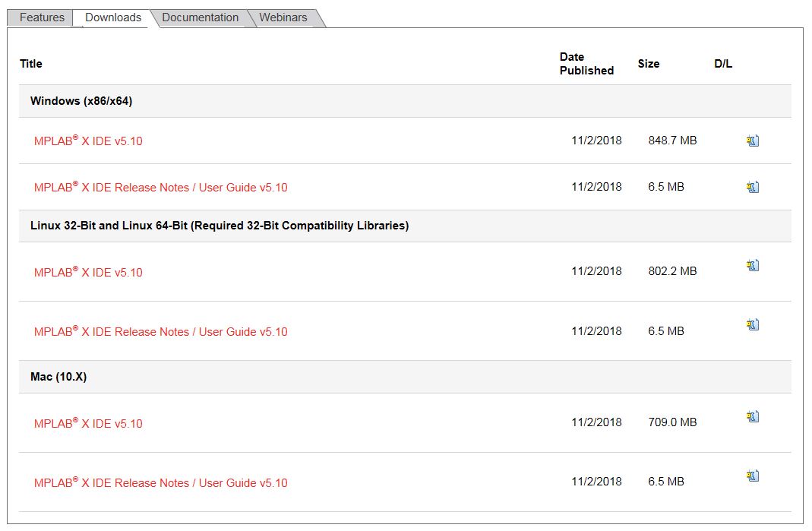Open Mac MPLAB X IDE v5.10 link
Viewport: 812px width, 531px height.
pyautogui.click(x=88, y=423)
